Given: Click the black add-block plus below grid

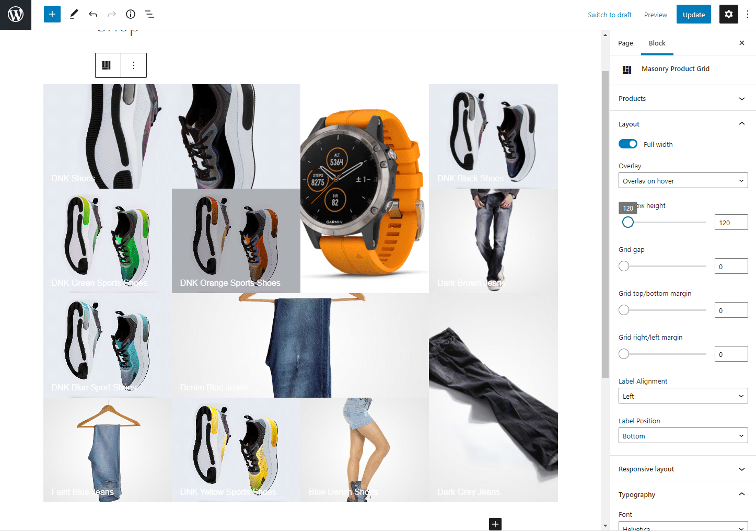Looking at the screenshot, I should point(495,524).
